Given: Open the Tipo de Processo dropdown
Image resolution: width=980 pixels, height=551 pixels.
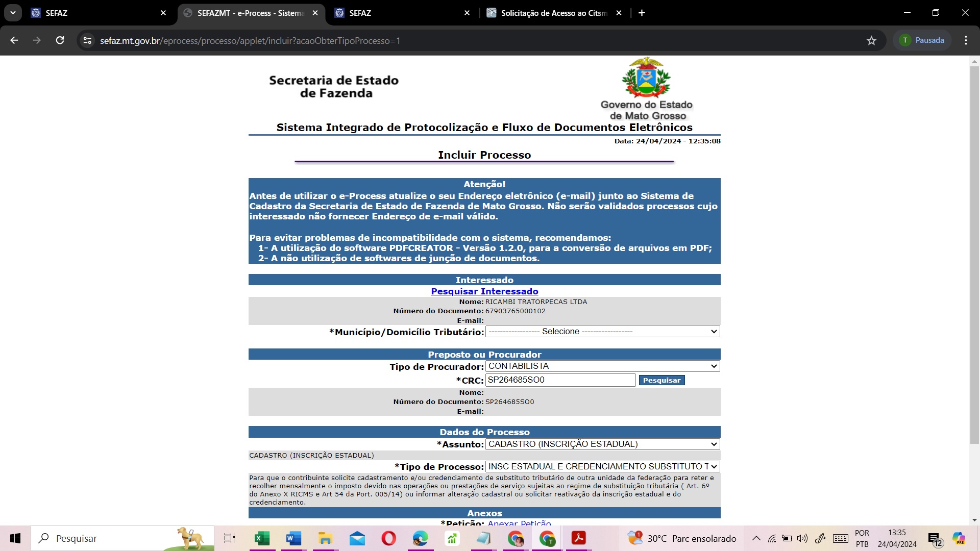Looking at the screenshot, I should coord(602,467).
